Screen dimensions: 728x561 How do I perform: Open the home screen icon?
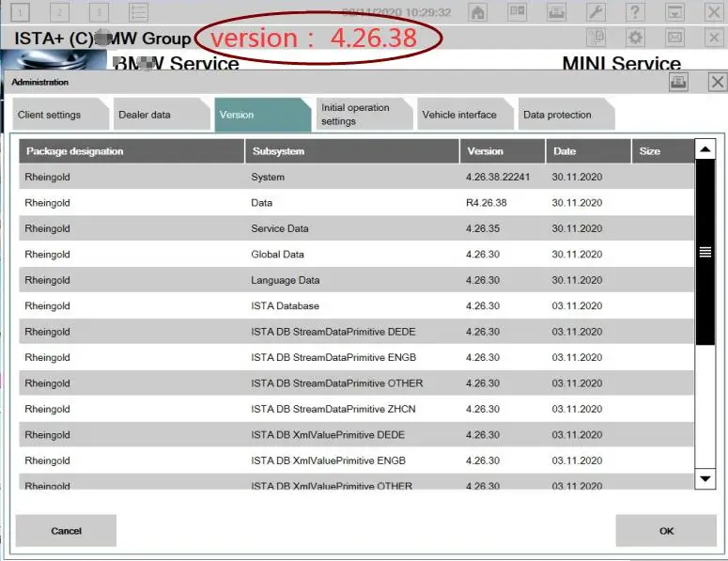[x=478, y=11]
